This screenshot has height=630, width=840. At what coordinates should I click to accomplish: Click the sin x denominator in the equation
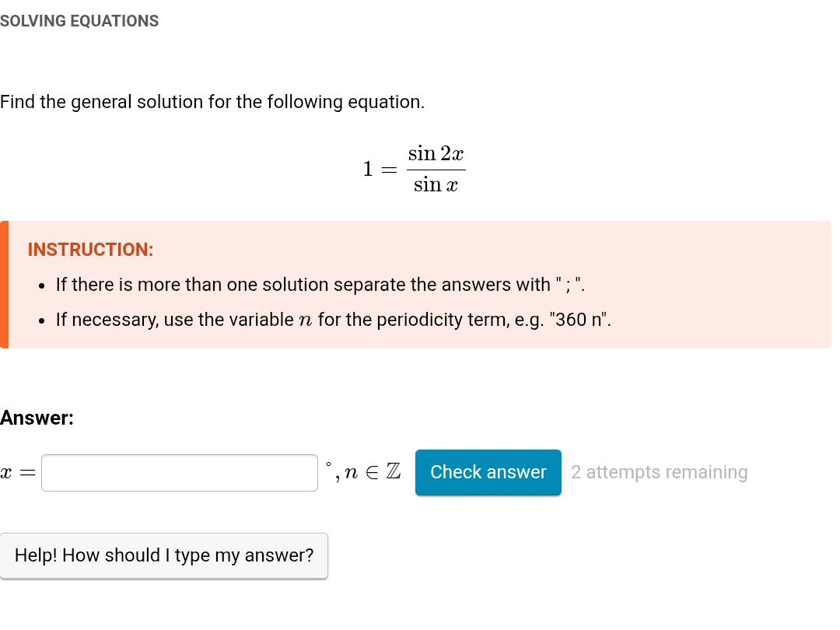436,184
